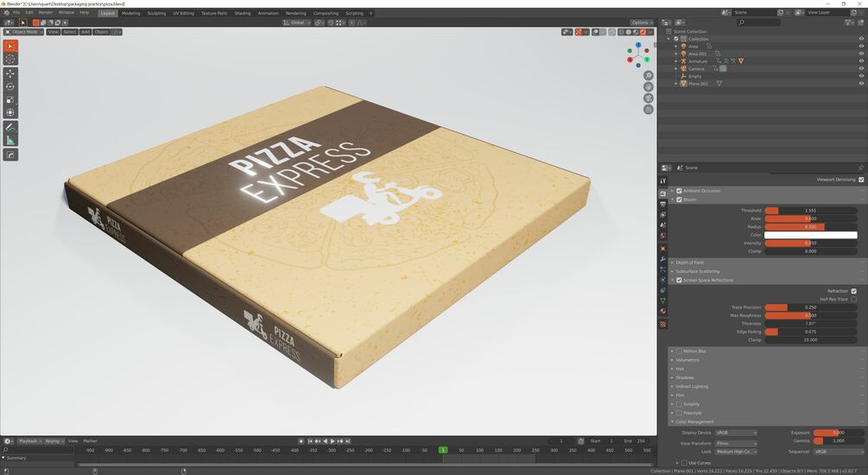Click the Bloom Color swatch
Screen dimensions: 868x475
tap(810, 235)
